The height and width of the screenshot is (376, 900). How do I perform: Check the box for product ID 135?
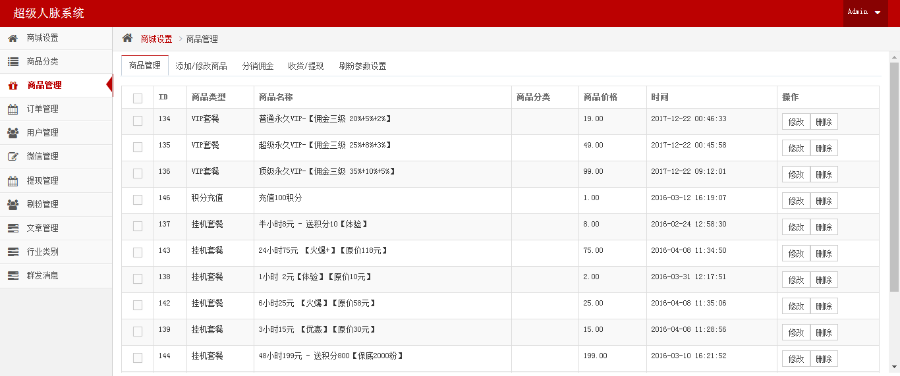point(138,147)
